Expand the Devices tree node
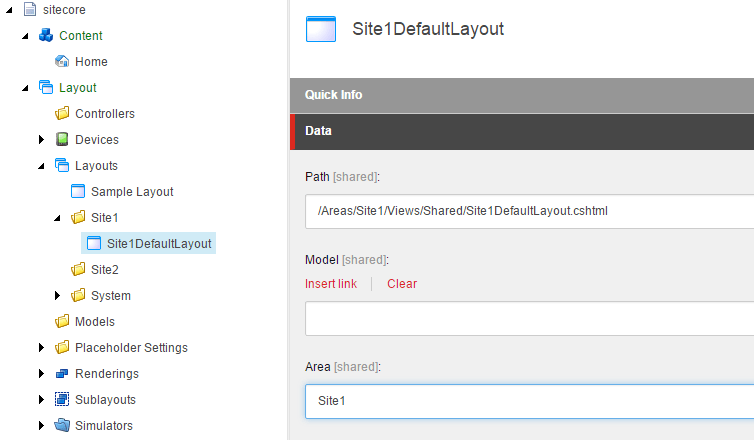754x440 pixels. click(x=41, y=140)
